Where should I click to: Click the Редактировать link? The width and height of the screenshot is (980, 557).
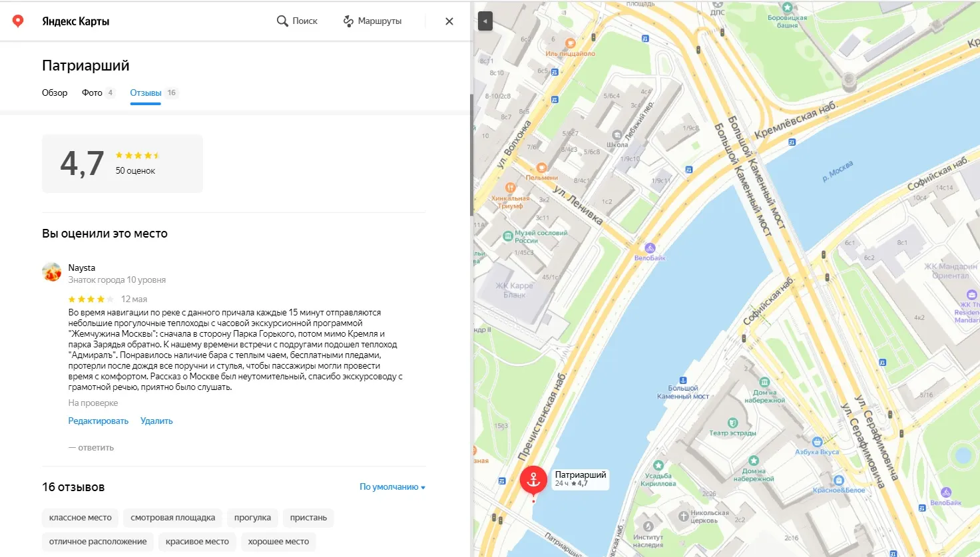99,421
